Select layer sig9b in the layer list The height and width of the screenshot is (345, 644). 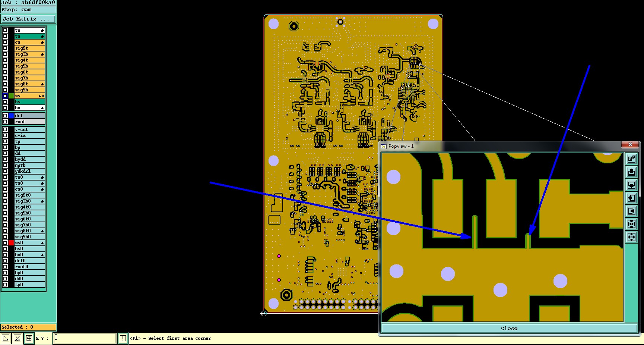(29, 90)
